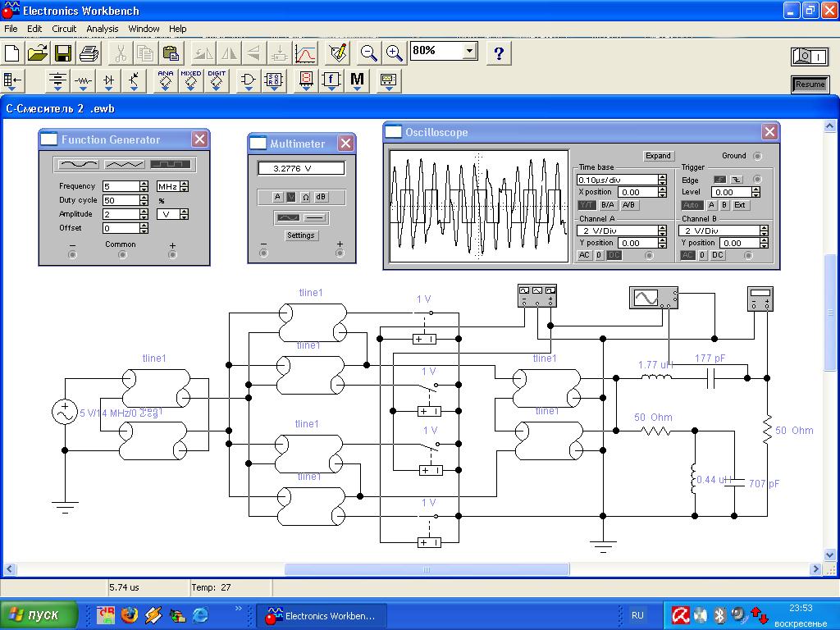The height and width of the screenshot is (630, 840).
Task: Select sine waveform in Function Generator
Action: pos(78,164)
